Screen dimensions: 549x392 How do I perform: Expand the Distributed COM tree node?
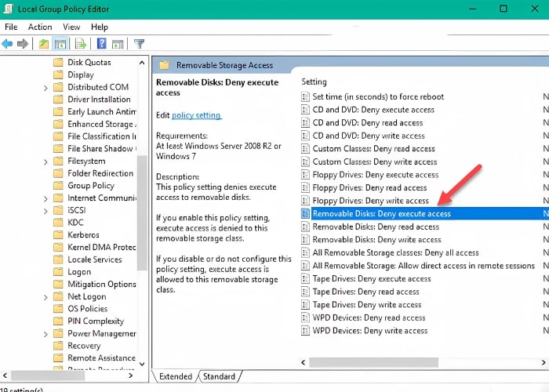point(46,87)
